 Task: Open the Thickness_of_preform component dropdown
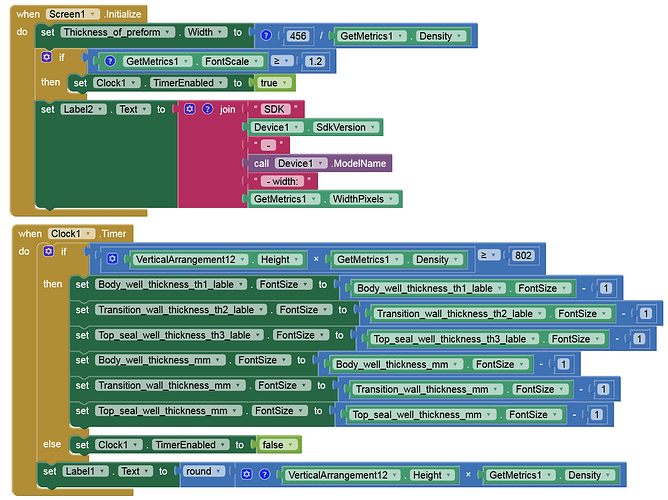[118, 32]
